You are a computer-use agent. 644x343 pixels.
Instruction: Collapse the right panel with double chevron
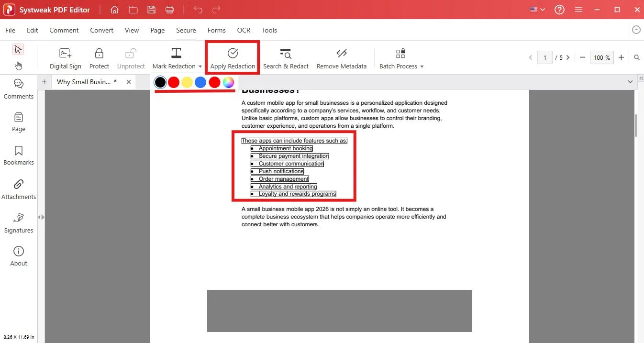coord(641,78)
